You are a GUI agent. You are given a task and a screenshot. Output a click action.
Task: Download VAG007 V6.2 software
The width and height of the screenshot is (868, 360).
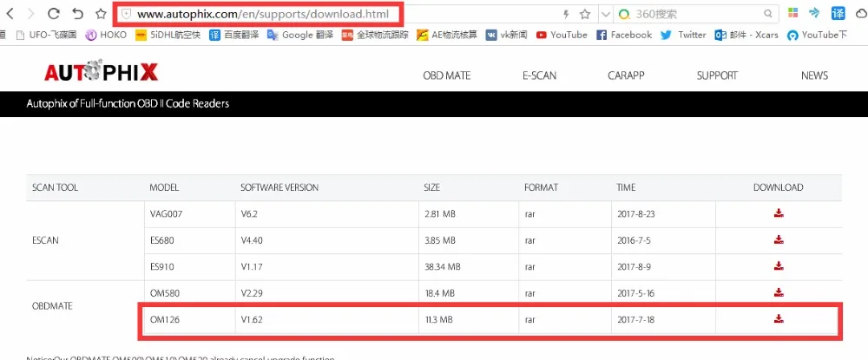779,213
